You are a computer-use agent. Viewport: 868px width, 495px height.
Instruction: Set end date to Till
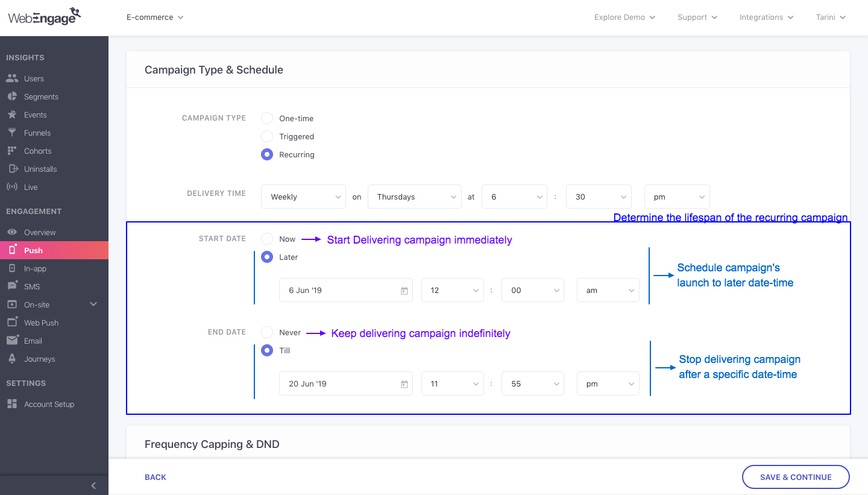point(267,350)
